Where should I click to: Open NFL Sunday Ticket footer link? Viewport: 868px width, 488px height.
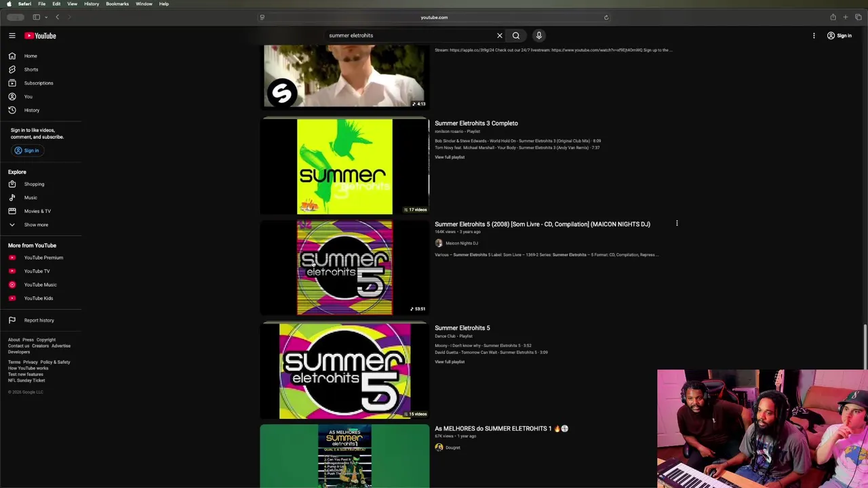tap(26, 380)
